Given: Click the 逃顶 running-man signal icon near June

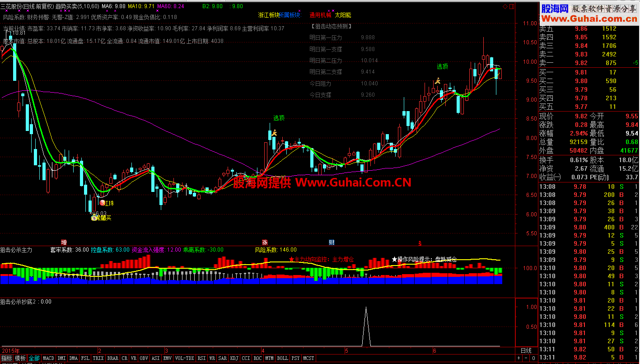Looking at the screenshot, I should (x=437, y=81).
